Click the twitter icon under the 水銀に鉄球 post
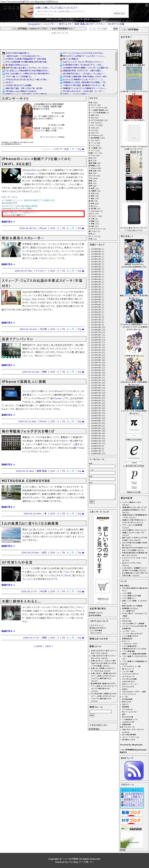The image size is (149, 868). [x=73, y=638]
